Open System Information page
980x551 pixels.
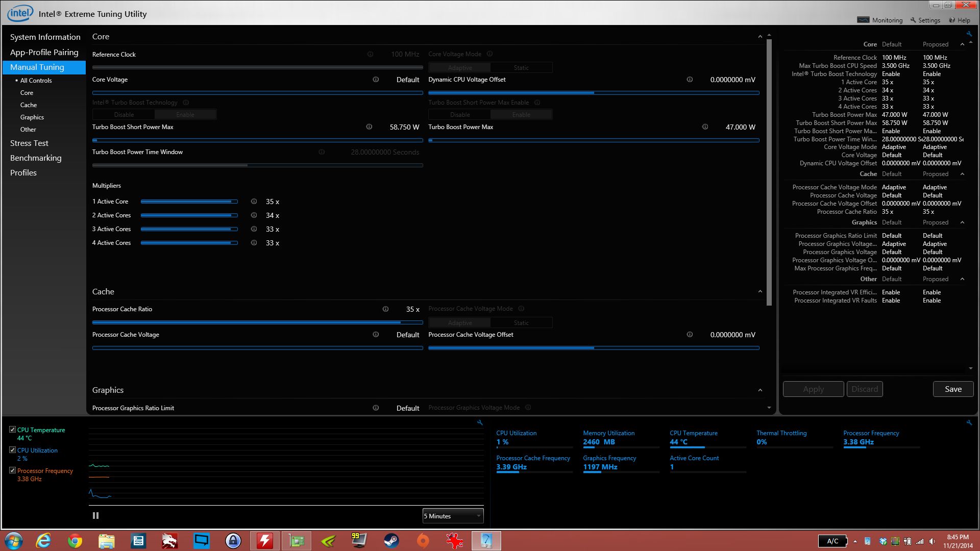tap(45, 37)
